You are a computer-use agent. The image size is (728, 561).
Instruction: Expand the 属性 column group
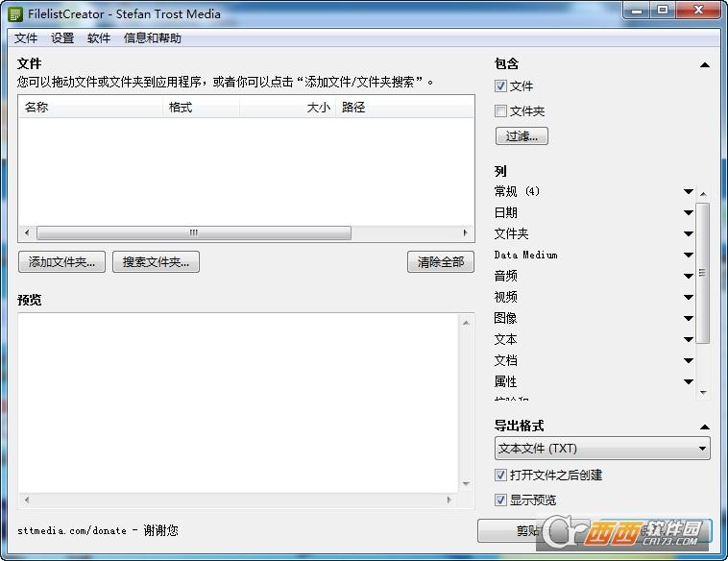tap(689, 381)
